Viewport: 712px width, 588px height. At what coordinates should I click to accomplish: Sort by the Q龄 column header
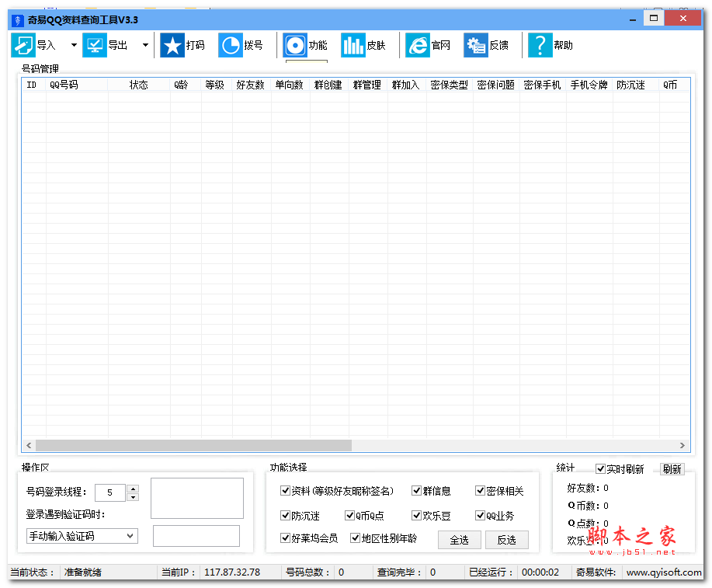(x=186, y=85)
